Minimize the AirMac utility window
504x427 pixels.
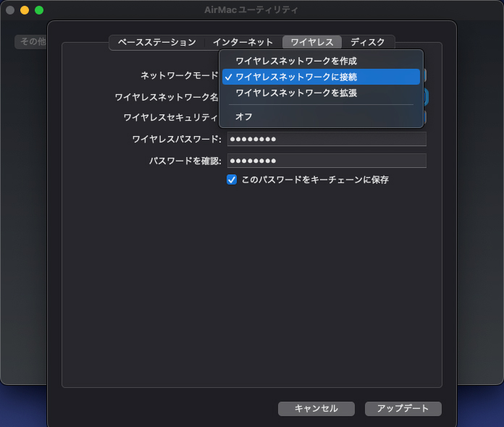25,10
